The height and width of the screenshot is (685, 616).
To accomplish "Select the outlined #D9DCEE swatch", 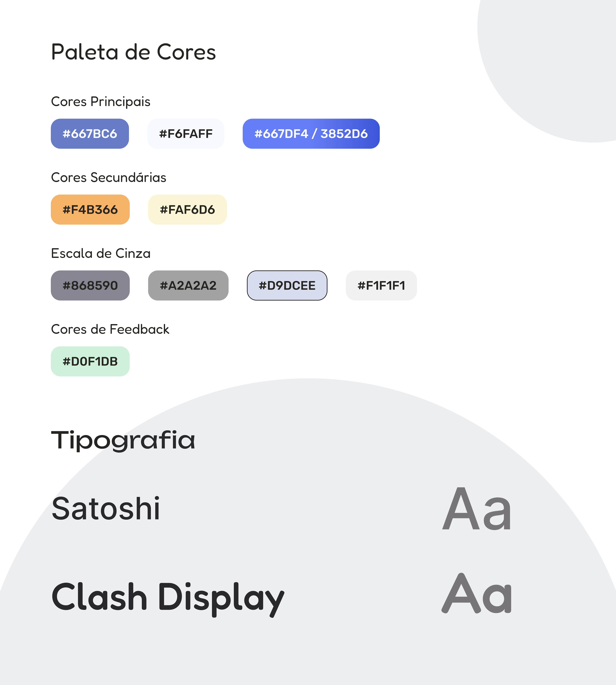I will [287, 285].
